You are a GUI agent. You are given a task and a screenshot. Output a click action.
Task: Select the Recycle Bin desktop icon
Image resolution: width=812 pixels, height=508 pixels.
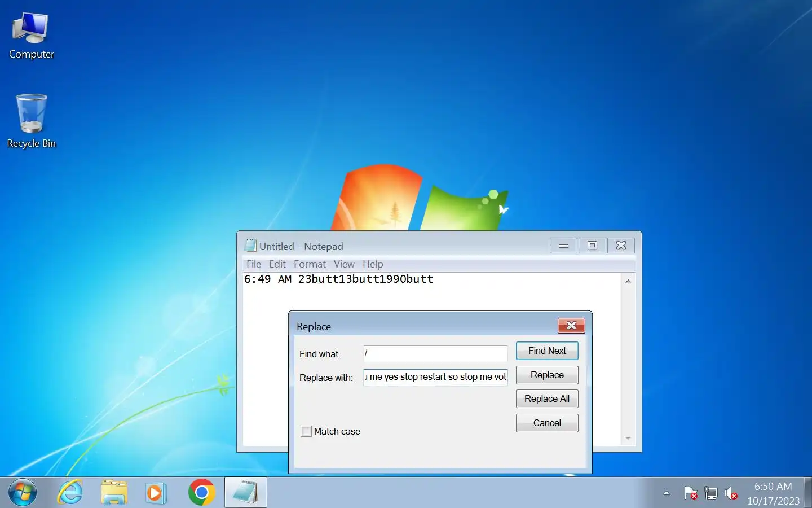32,121
